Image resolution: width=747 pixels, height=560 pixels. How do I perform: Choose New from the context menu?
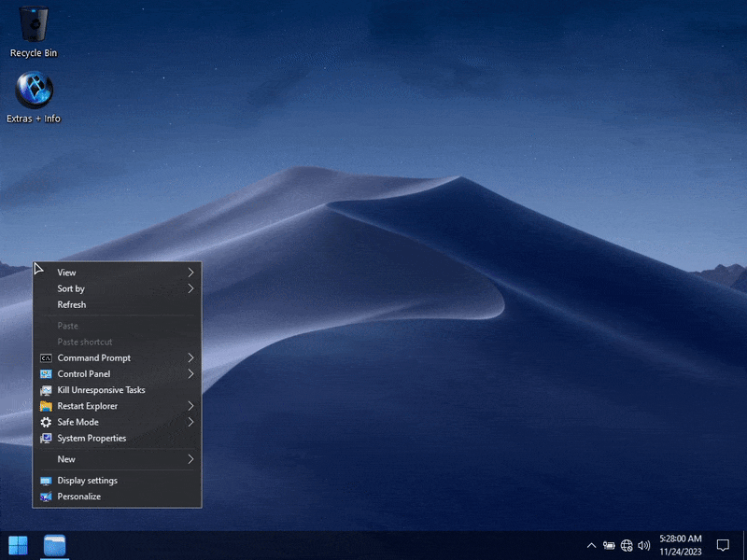pyautogui.click(x=118, y=459)
